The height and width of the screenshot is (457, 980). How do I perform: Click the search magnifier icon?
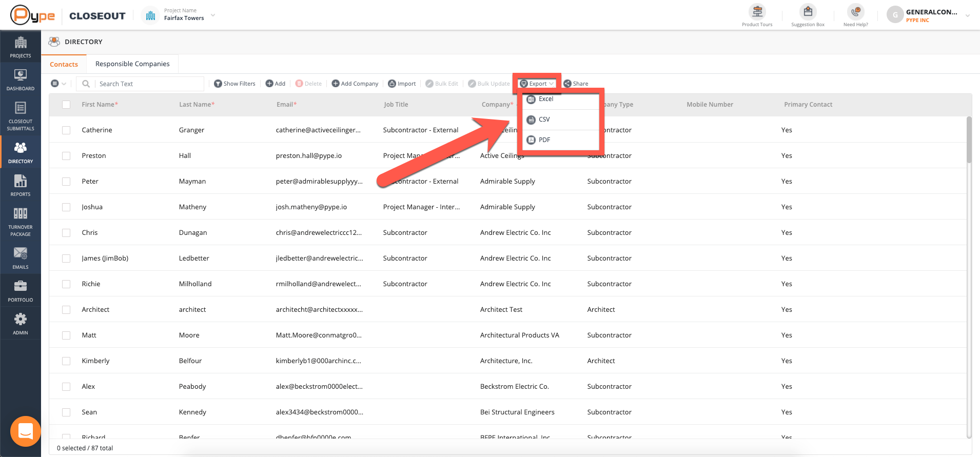coord(86,84)
